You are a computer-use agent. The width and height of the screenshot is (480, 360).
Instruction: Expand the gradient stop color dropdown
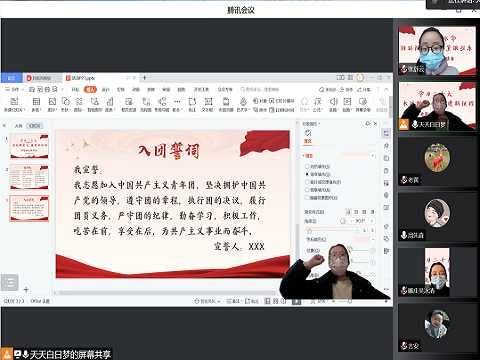click(x=365, y=239)
